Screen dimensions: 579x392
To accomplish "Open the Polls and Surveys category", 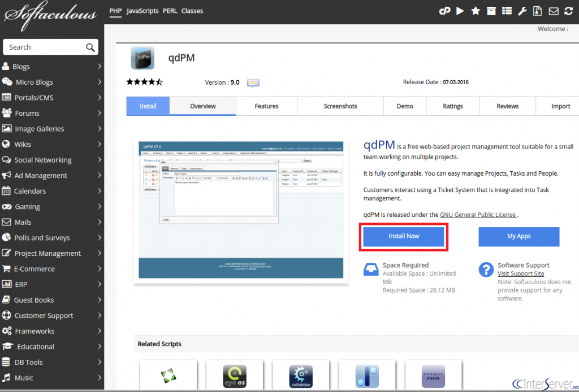I will (51, 238).
